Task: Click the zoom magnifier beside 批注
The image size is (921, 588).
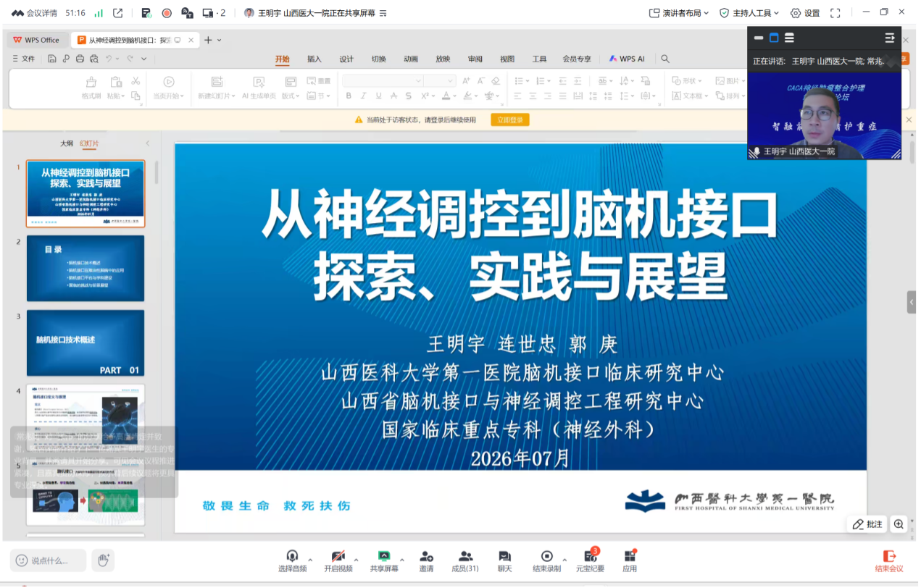Action: [x=899, y=524]
